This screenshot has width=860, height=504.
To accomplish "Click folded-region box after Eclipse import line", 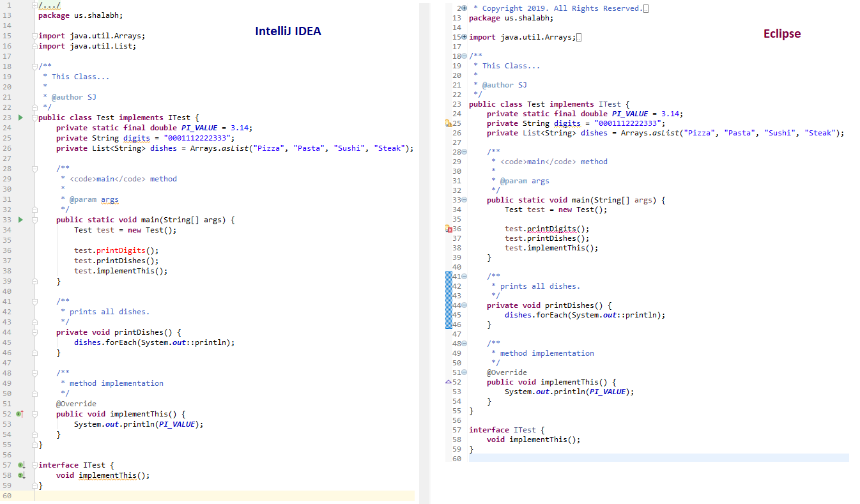I will 579,37.
